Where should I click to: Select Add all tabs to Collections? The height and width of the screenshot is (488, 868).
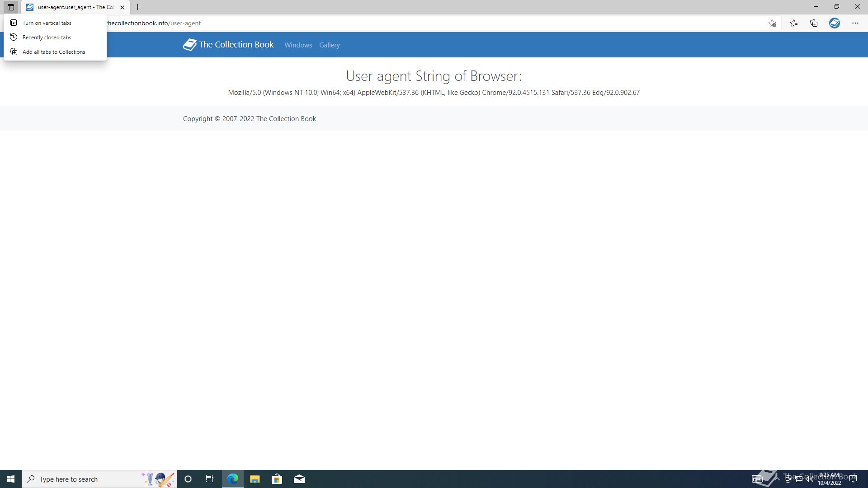pos(55,52)
